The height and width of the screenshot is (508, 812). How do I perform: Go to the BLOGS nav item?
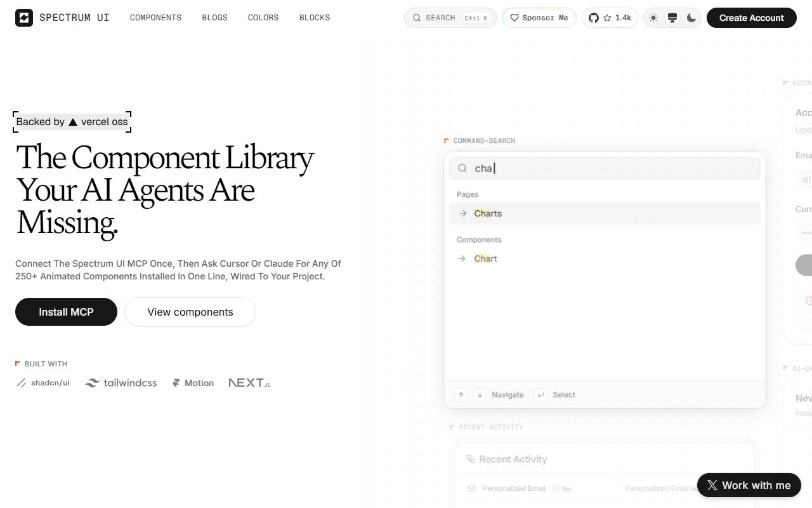coord(214,18)
